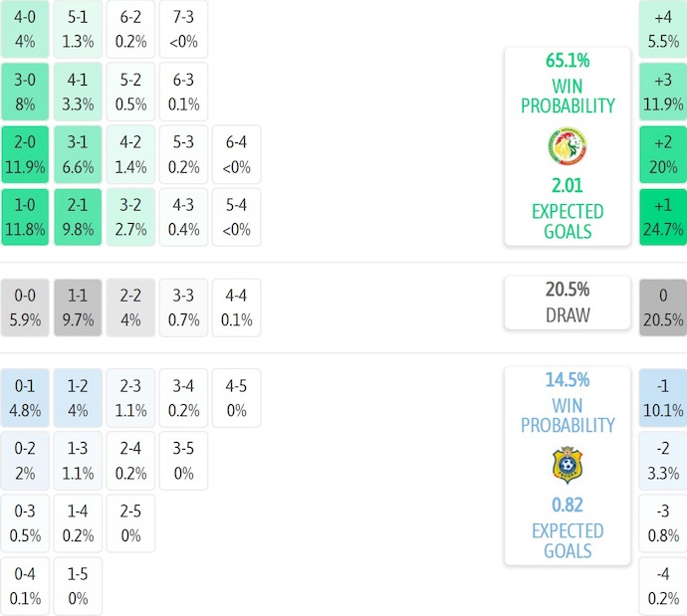The width and height of the screenshot is (687, 616).
Task: Select the 4-0 scoreline cell
Action: coord(25,29)
